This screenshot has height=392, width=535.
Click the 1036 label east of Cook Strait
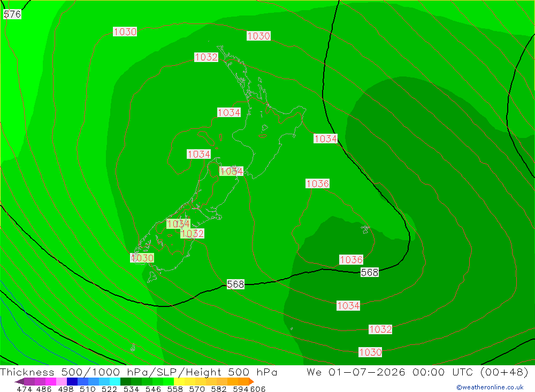click(x=318, y=183)
